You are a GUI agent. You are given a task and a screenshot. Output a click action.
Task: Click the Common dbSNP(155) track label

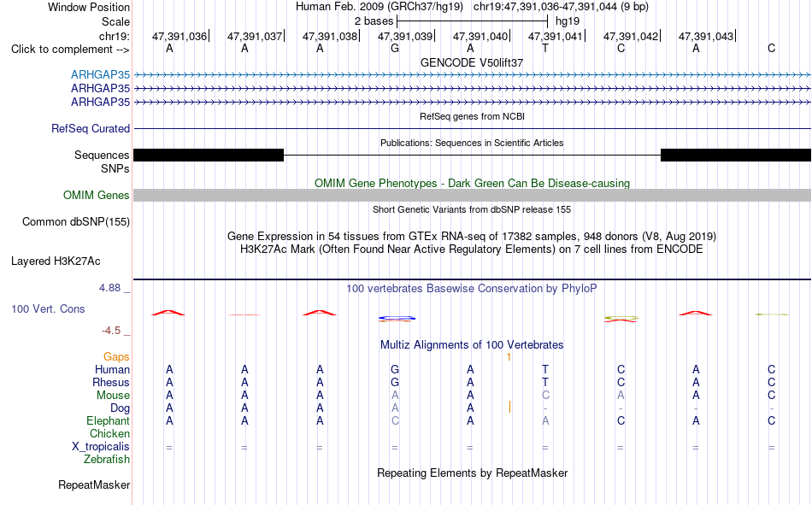tap(76, 221)
